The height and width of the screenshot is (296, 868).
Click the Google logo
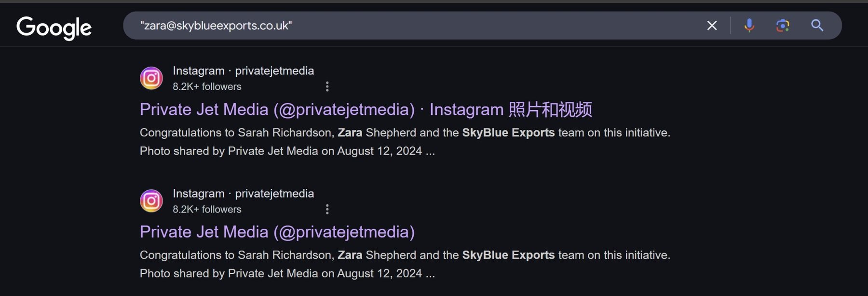pos(54,28)
